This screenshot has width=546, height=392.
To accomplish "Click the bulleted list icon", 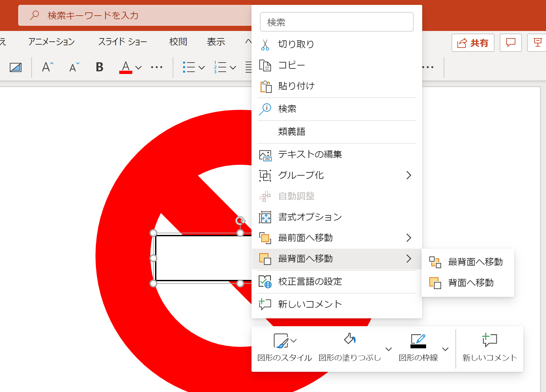I will 189,67.
